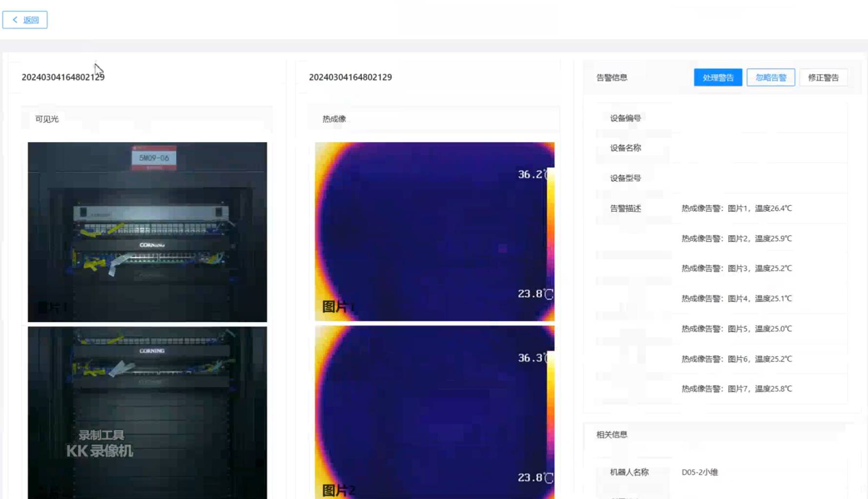Select alarm entry 图片4 温度25.1℃

tap(736, 299)
